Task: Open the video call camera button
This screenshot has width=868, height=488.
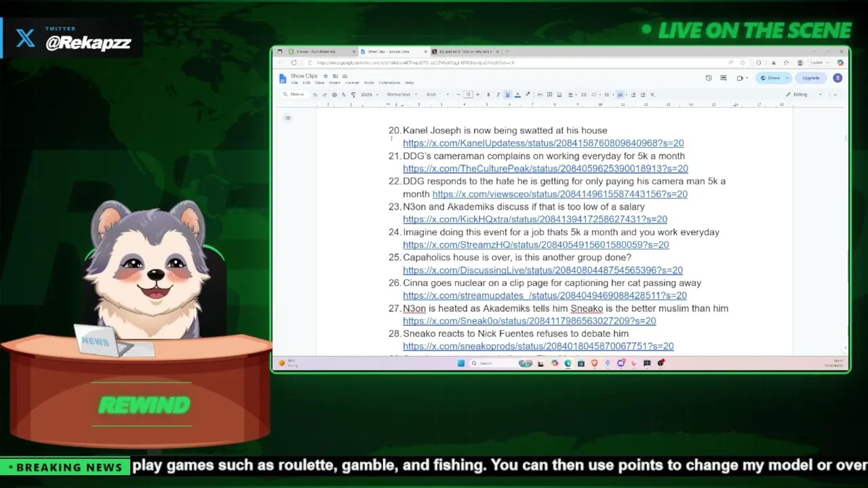Action: pyautogui.click(x=741, y=78)
